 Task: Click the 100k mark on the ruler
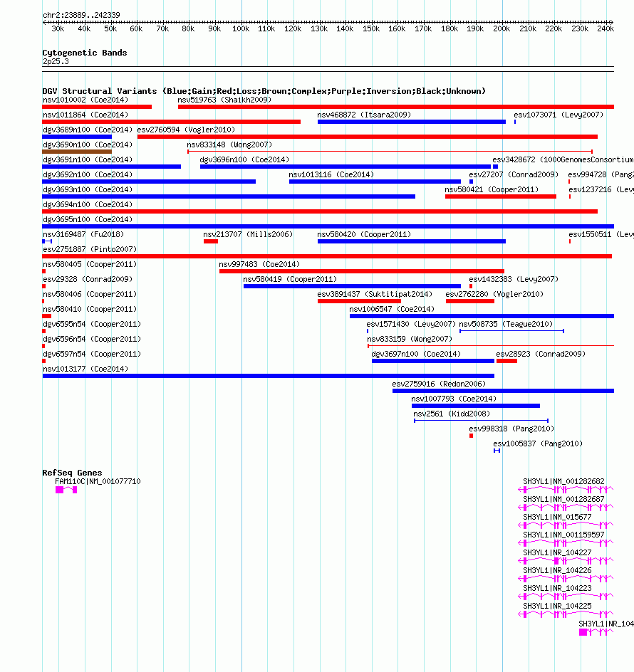[241, 28]
